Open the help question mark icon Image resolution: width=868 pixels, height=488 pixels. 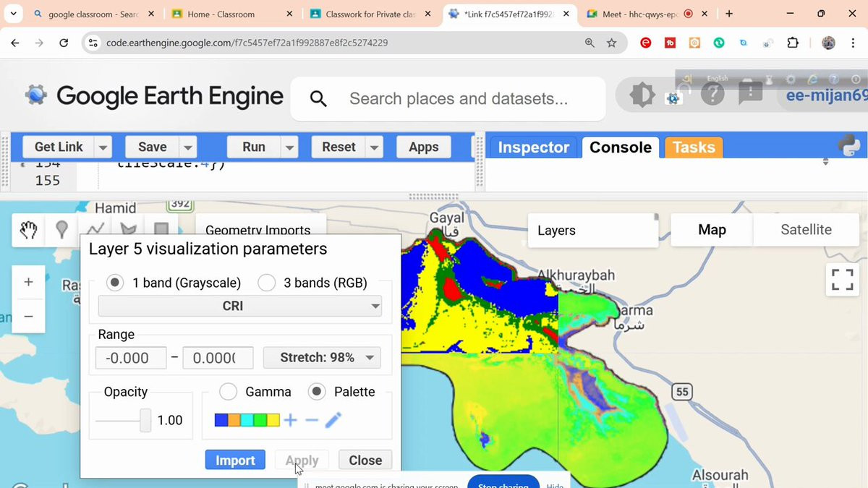click(x=712, y=93)
